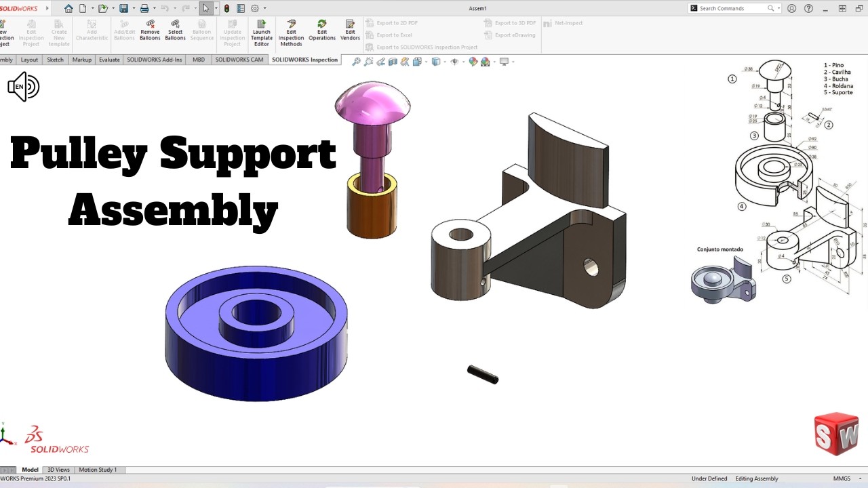868x488 pixels.
Task: Expand the Print dropdown arrow
Action: (154, 9)
